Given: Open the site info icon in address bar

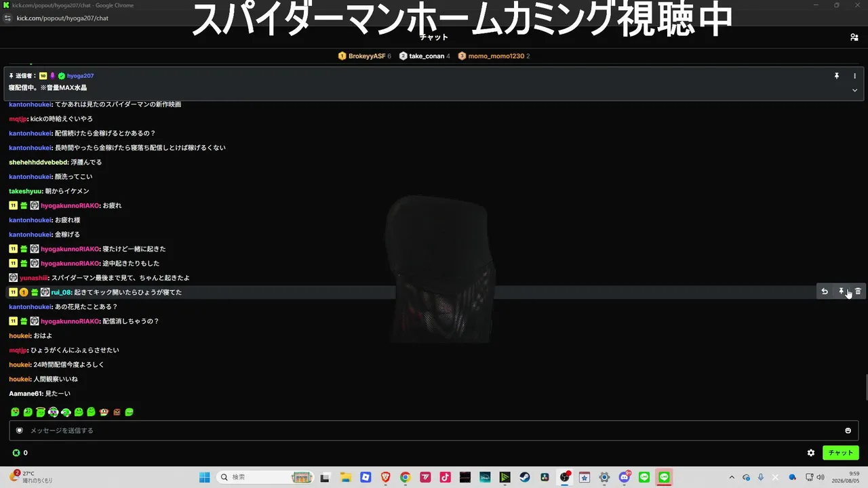Looking at the screenshot, I should coord(7,18).
